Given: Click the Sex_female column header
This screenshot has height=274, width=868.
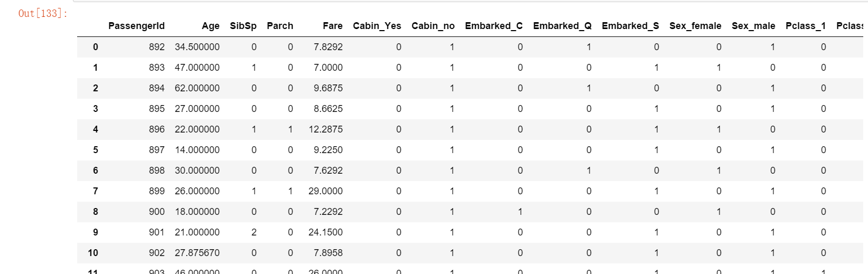Looking at the screenshot, I should [695, 26].
